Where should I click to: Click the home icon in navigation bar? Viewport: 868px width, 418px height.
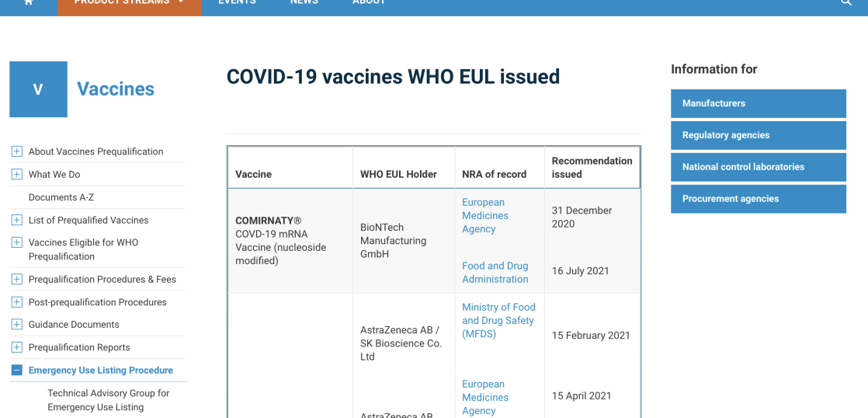29,2
